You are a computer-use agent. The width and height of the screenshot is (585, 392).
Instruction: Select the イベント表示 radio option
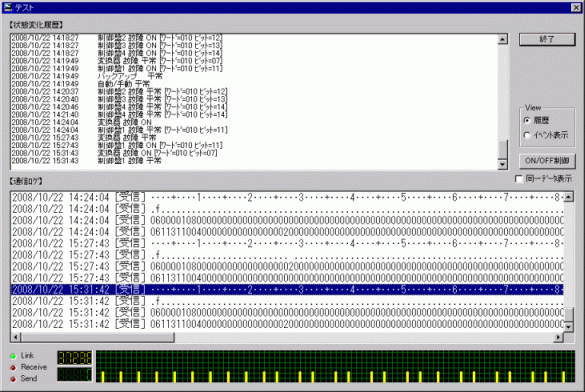click(527, 135)
